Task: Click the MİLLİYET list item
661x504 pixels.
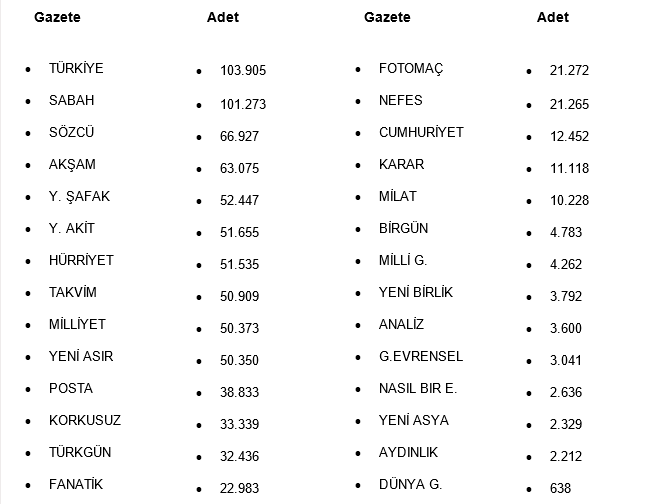Action: 77,325
